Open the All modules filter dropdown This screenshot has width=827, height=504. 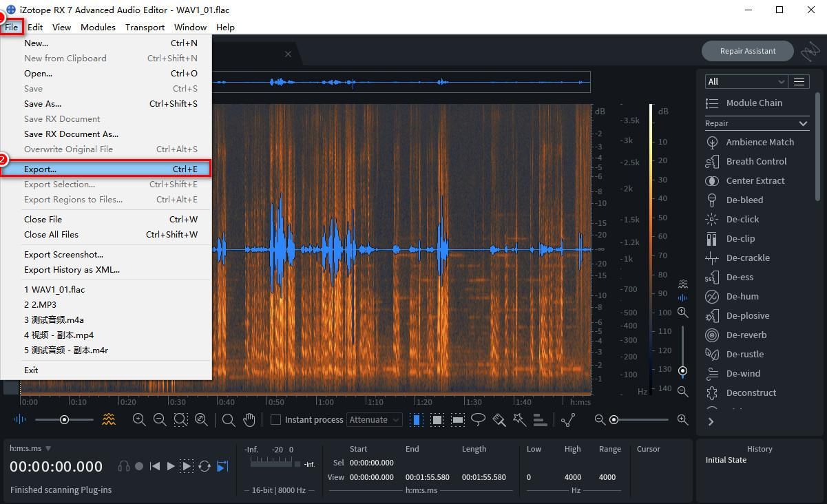746,81
